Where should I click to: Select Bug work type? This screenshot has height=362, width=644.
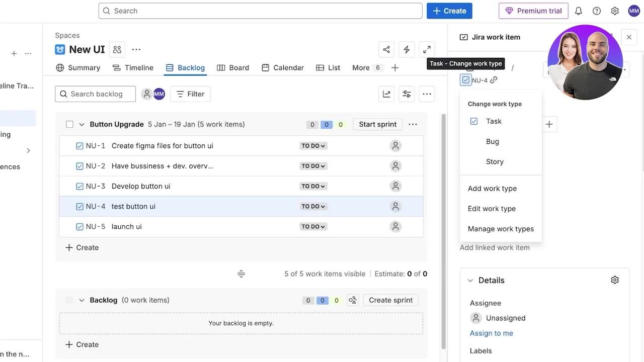[x=501, y=141]
